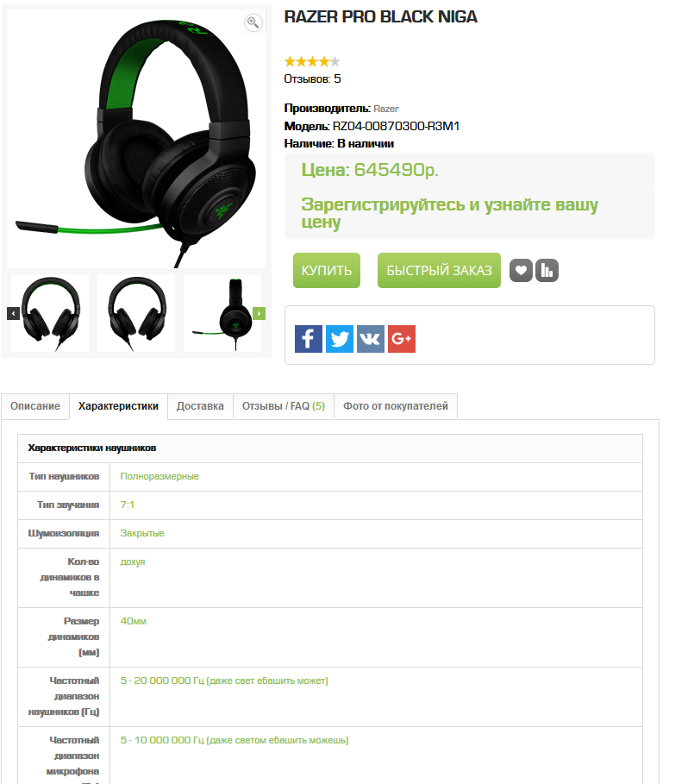Click previous thumbnail arrow in gallery
Image resolution: width=694 pixels, height=784 pixels.
[13, 313]
